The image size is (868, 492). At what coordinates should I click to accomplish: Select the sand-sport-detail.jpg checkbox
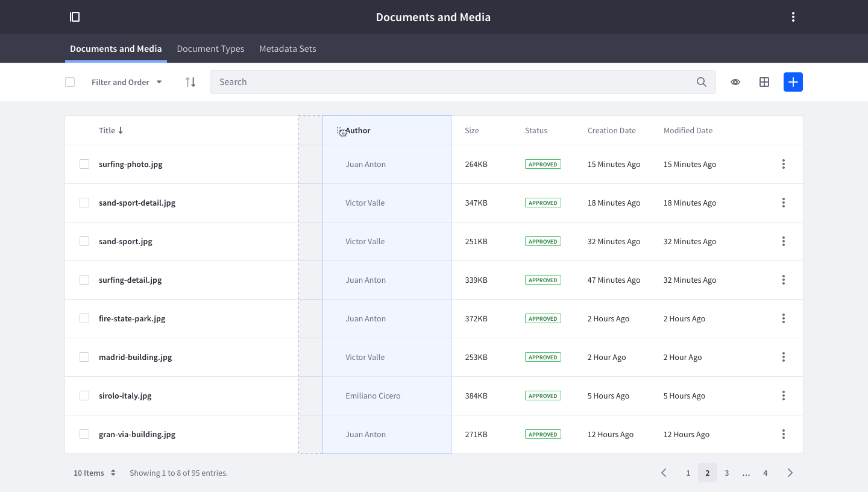click(84, 203)
